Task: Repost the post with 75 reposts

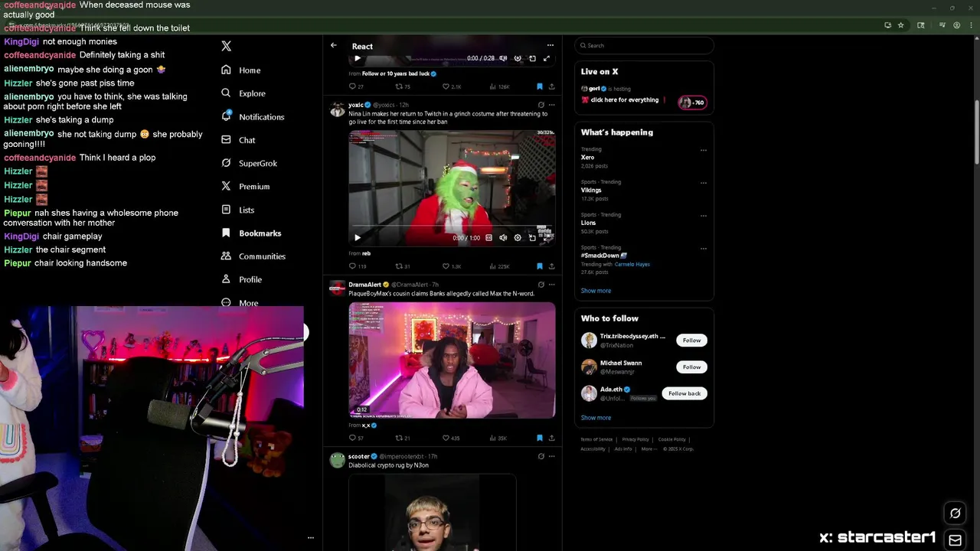Action: coord(403,86)
